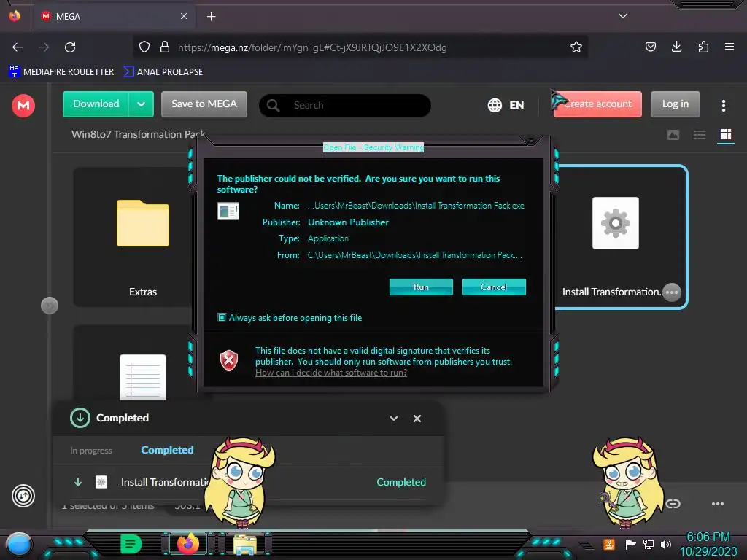Open the EN language selector

[x=506, y=105]
